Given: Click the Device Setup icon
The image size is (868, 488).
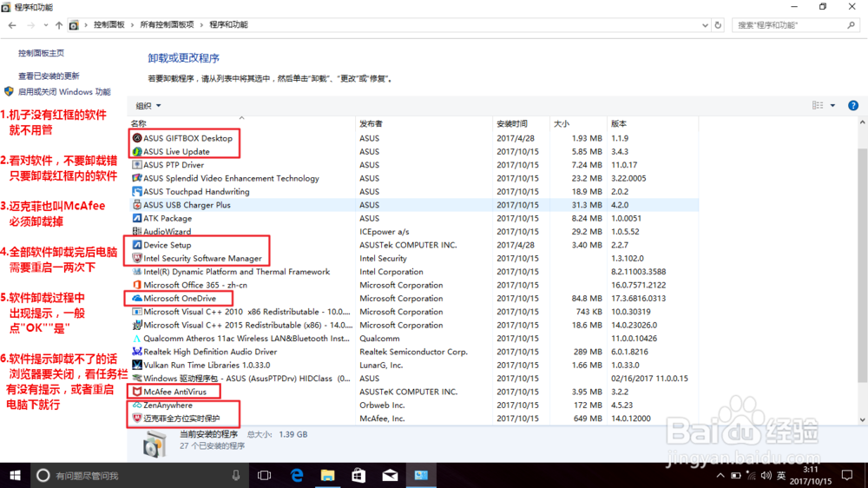Looking at the screenshot, I should click(137, 245).
